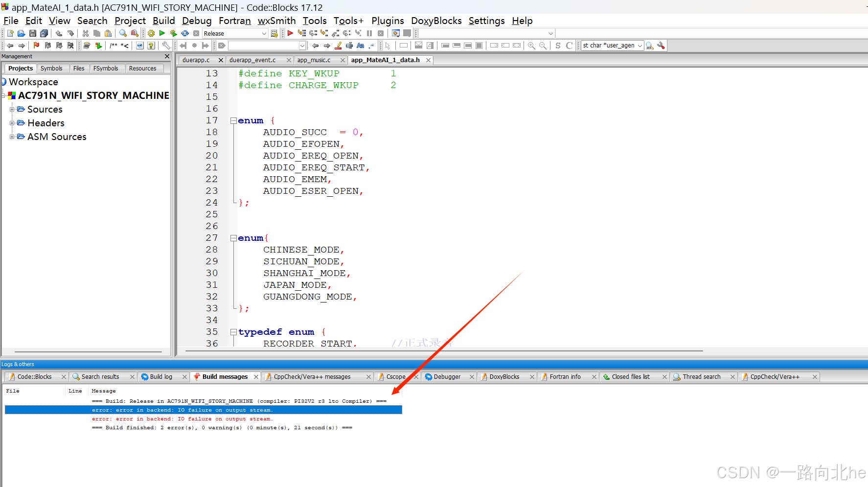This screenshot has width=868, height=487.
Task: Open the Find and Replace tool
Action: pos(135,33)
